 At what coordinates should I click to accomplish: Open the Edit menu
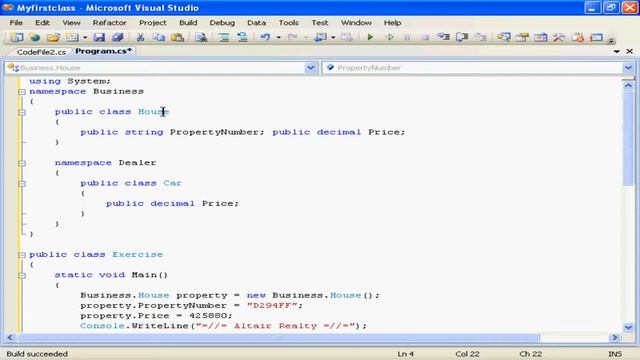click(42, 23)
